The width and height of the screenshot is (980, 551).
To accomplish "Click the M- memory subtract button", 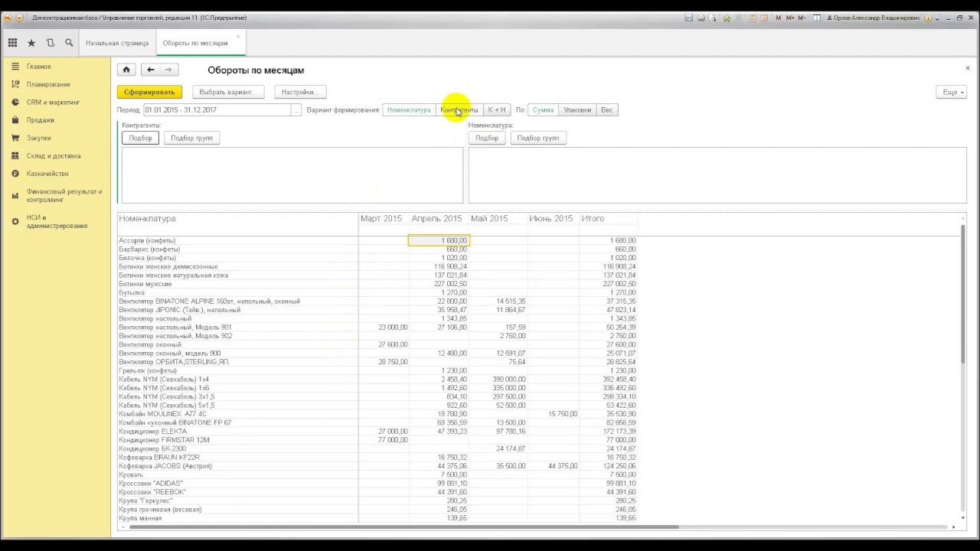I will coord(802,18).
